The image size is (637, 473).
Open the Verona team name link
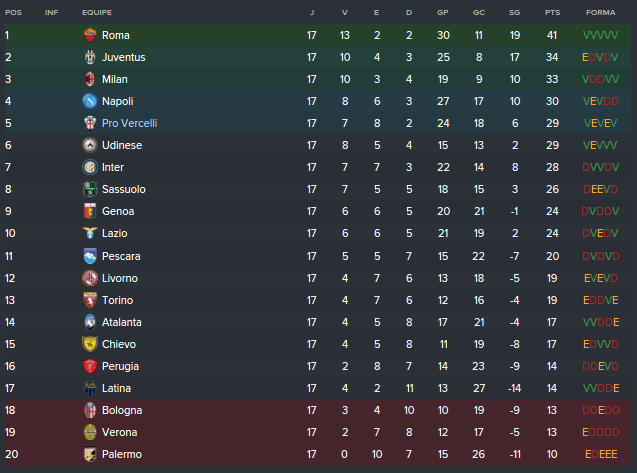click(120, 432)
